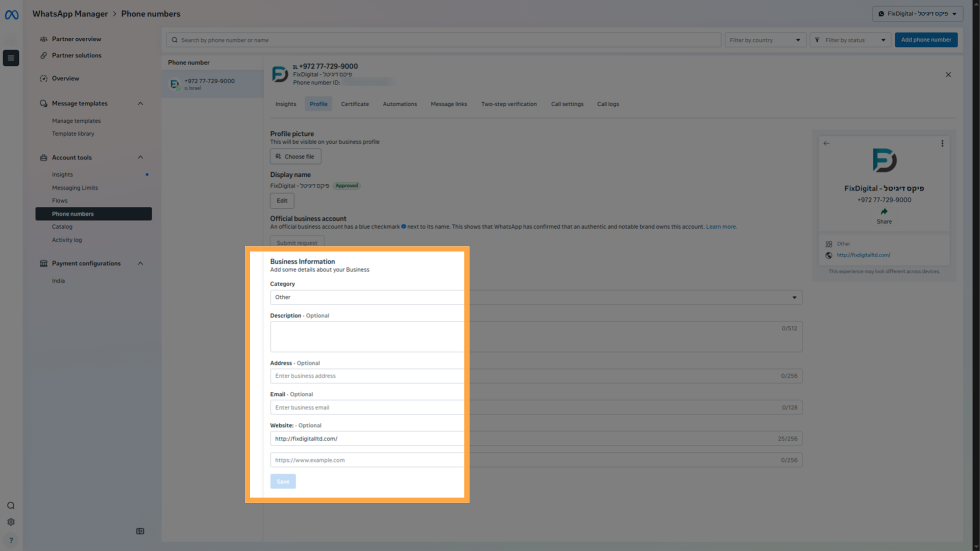Click the blue verified checkmark badge
Screen dimensions: 980x551
(404, 227)
